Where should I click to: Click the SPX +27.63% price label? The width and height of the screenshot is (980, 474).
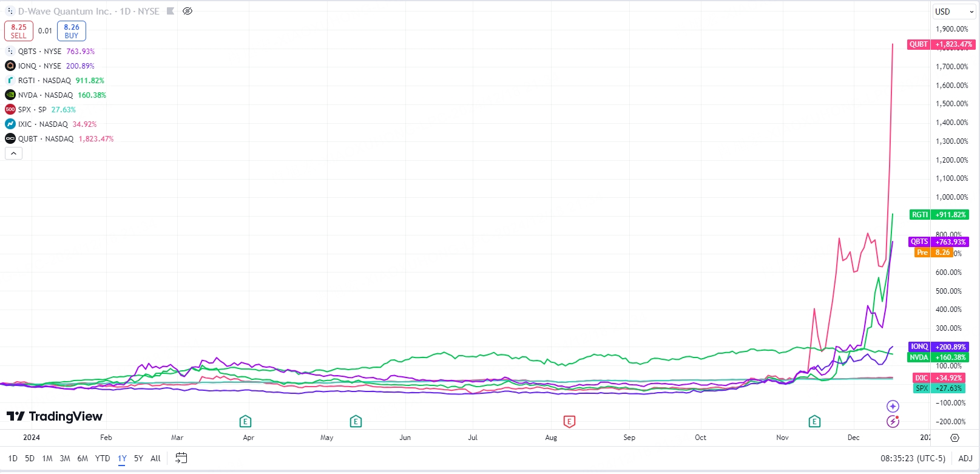point(939,388)
